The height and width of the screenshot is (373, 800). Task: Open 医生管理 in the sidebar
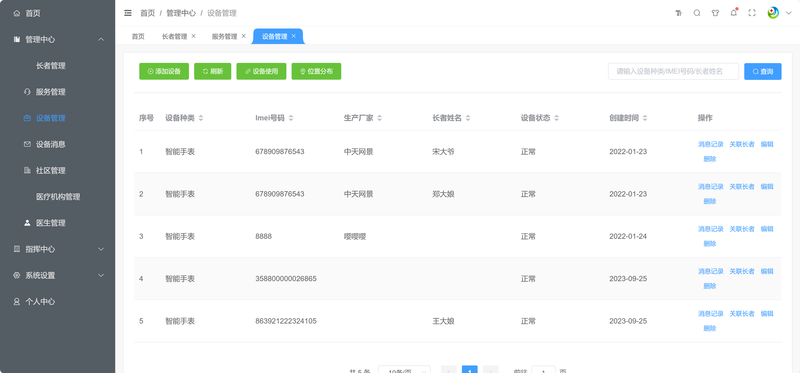point(57,223)
